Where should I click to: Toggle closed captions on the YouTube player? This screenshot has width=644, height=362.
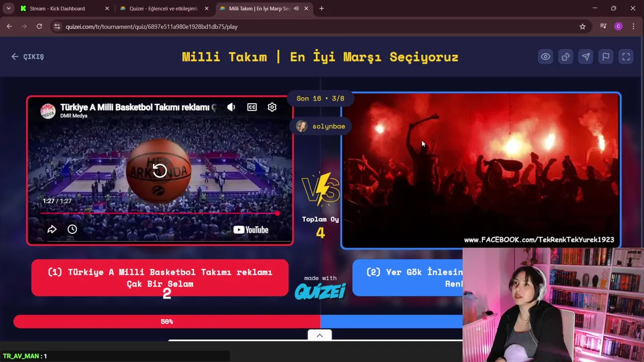pos(252,107)
